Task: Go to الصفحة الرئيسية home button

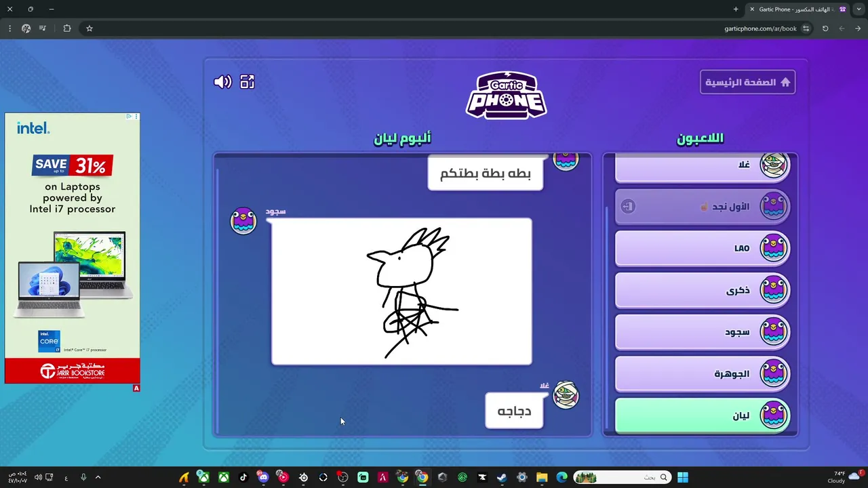Action: [747, 82]
